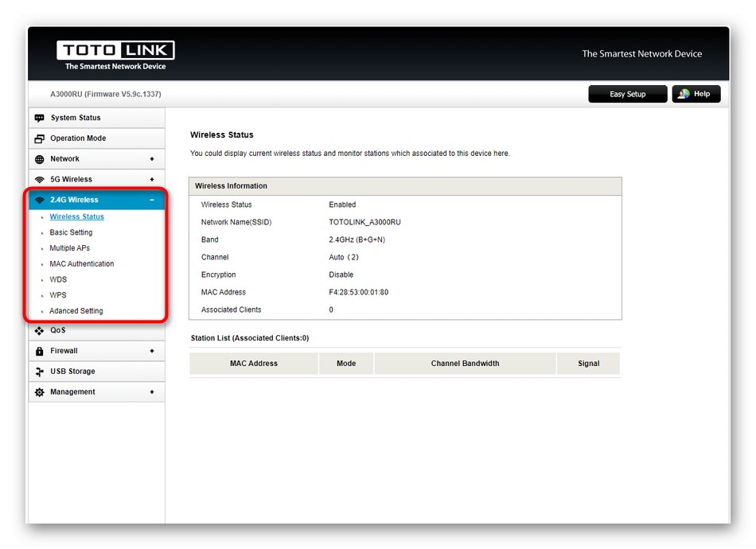The width and height of the screenshot is (756, 549).
Task: Click the A3000RU firmware version text
Action: [x=106, y=94]
